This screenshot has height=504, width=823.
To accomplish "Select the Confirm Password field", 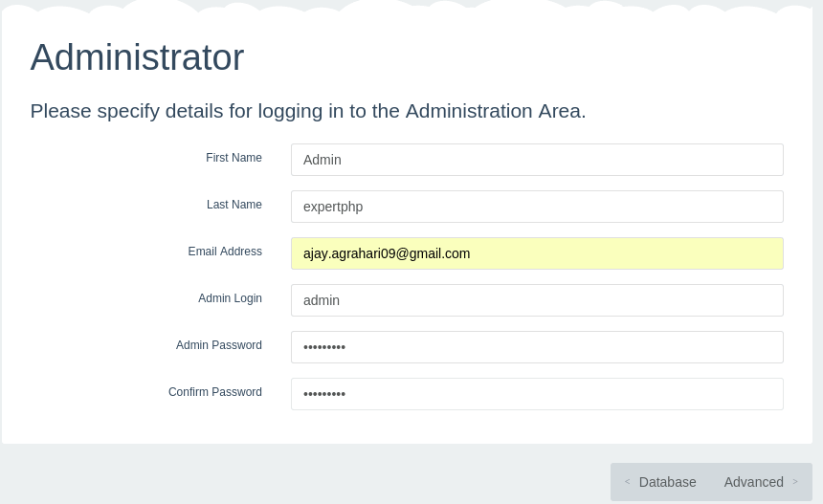I will point(537,394).
